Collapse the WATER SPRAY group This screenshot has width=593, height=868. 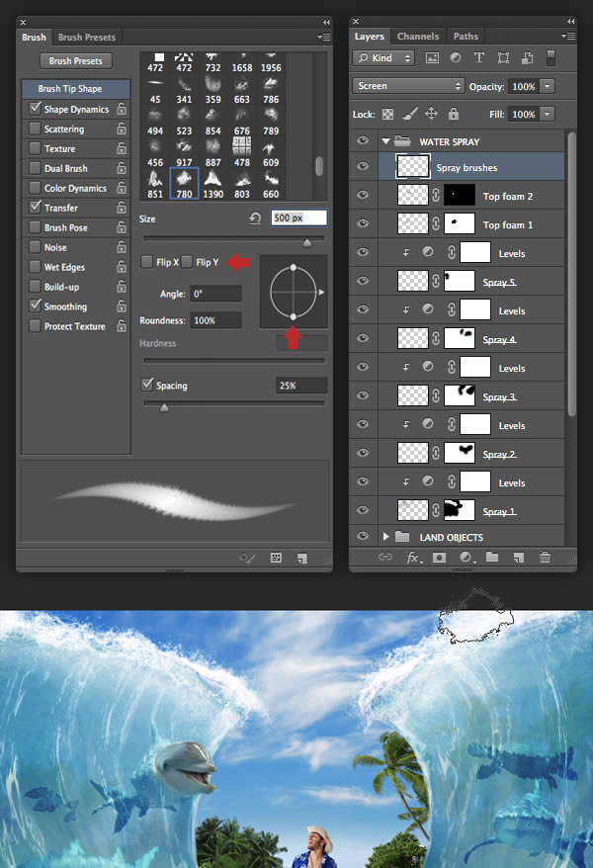386,141
